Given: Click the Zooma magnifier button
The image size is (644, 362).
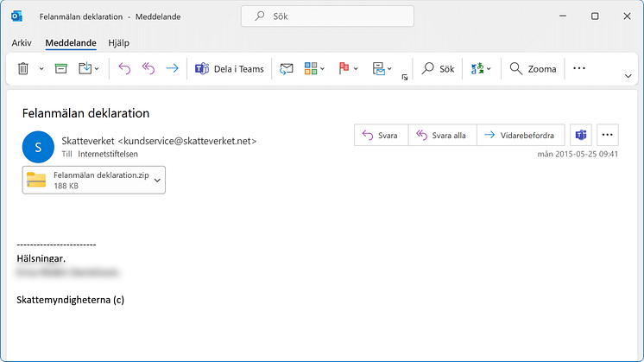Looking at the screenshot, I should 533,69.
